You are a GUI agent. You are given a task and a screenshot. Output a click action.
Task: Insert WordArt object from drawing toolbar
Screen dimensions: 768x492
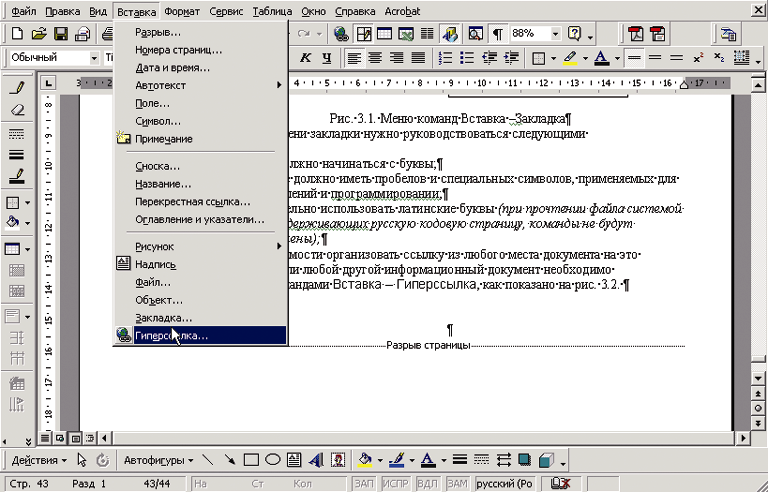pos(316,460)
